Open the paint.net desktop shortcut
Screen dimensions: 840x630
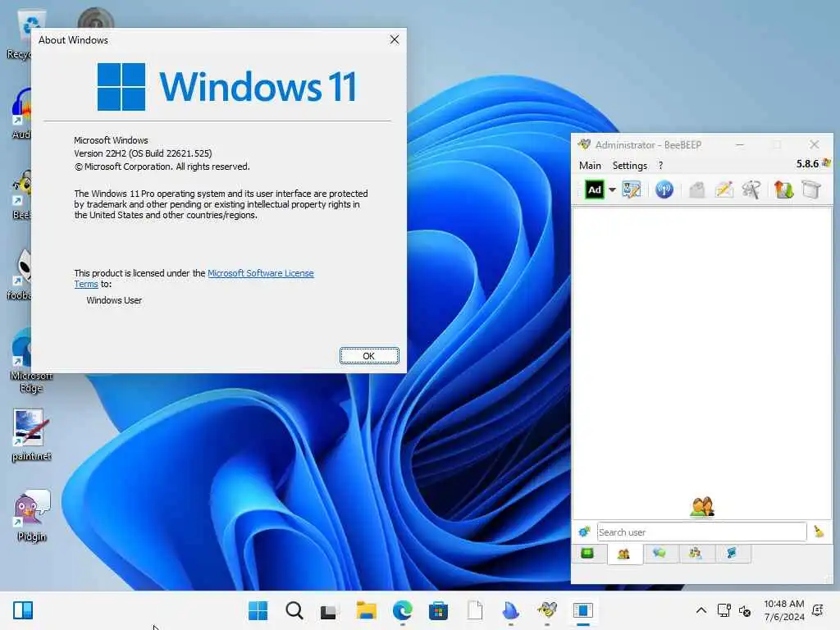(x=32, y=435)
